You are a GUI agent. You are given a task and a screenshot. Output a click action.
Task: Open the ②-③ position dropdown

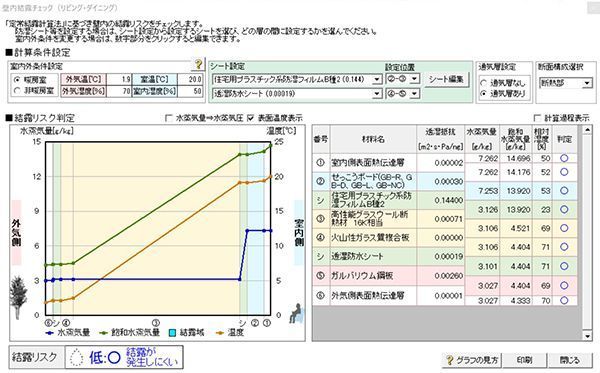coord(415,79)
